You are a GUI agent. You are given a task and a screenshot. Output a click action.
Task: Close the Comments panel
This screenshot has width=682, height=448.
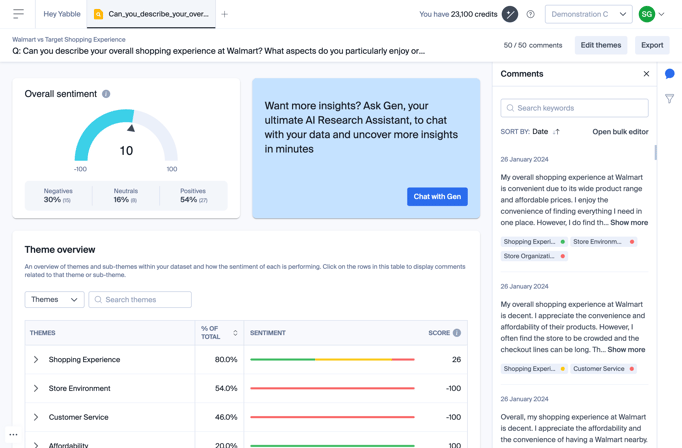tap(646, 74)
